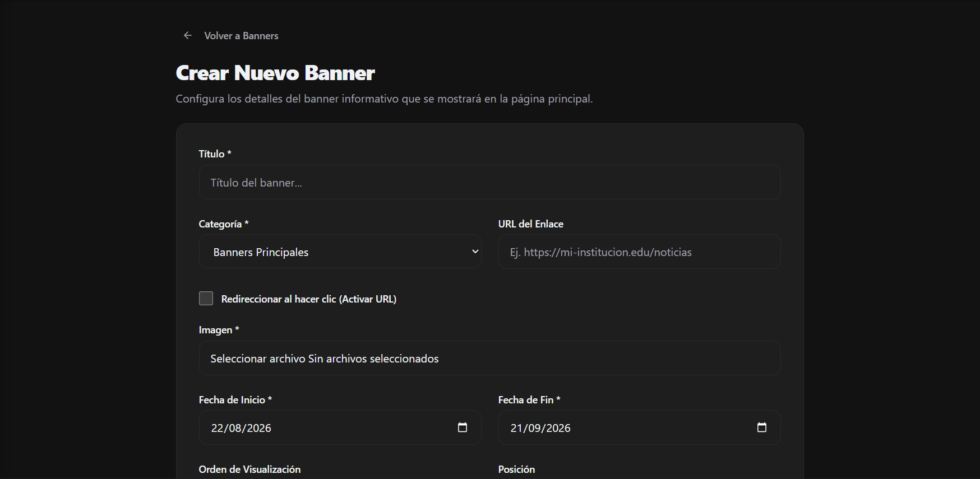Click the Fecha de Inicio * label
Image resolution: width=980 pixels, height=479 pixels.
click(235, 400)
